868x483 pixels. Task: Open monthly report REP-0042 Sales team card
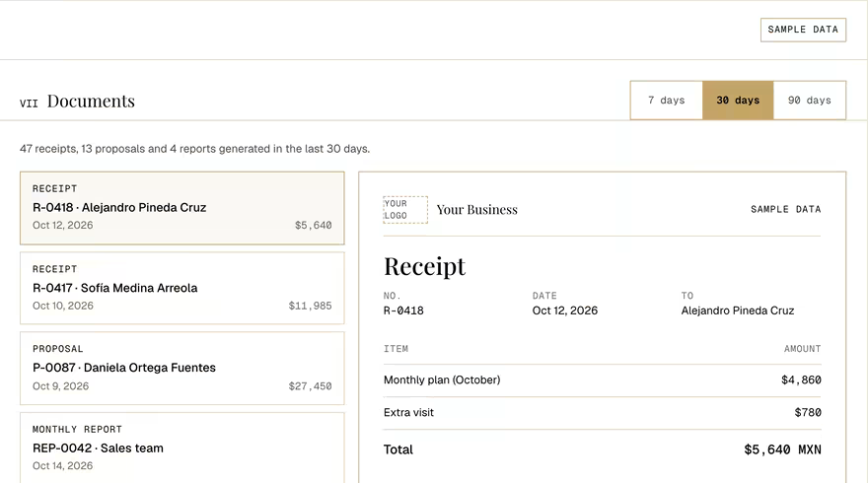pos(182,448)
